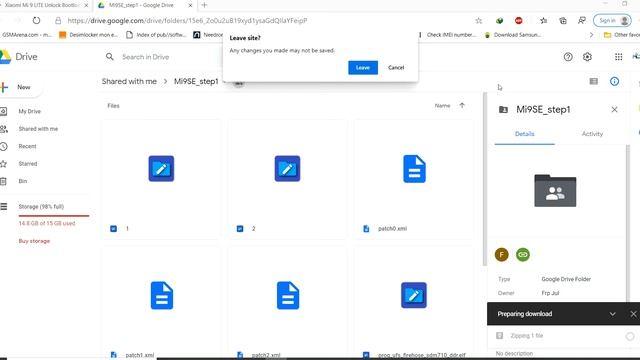
Task: Open Starred in sidebar
Action: [28, 164]
